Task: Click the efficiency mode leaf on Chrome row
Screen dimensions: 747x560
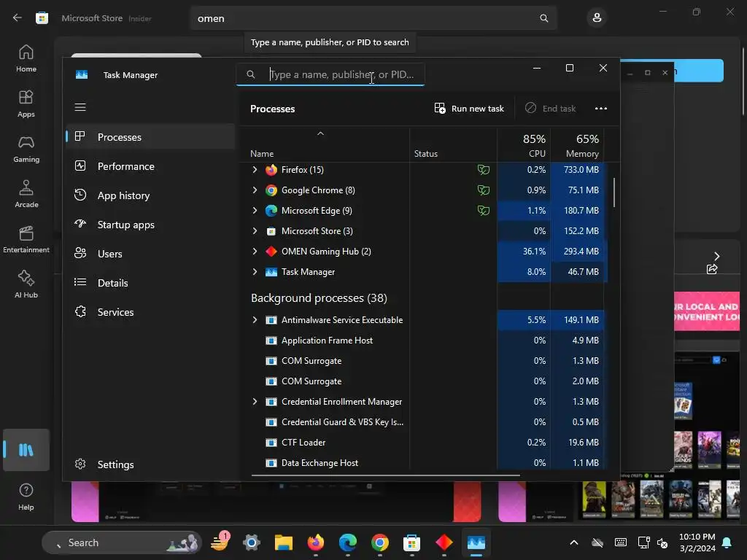Action: pyautogui.click(x=484, y=190)
